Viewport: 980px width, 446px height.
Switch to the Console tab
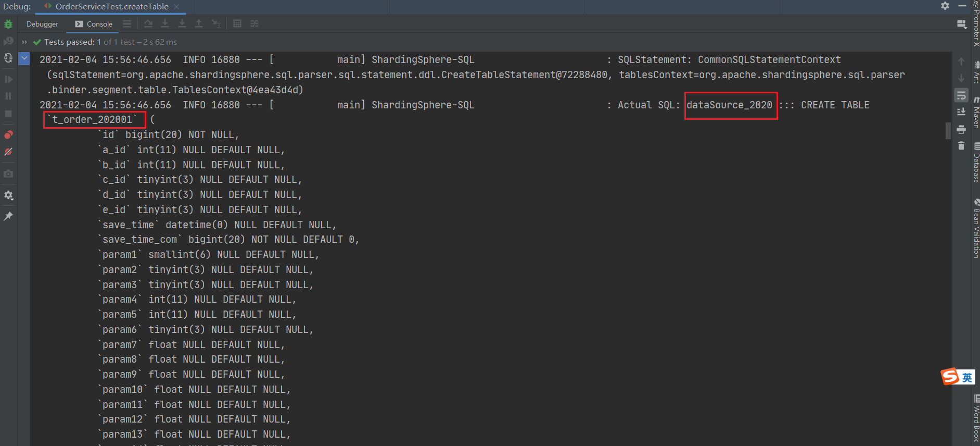point(94,24)
